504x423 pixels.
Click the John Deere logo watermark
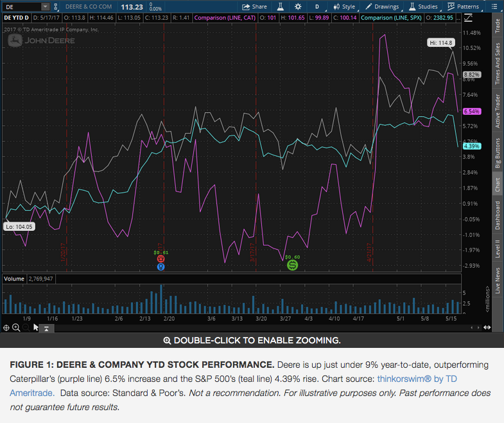tap(42, 40)
